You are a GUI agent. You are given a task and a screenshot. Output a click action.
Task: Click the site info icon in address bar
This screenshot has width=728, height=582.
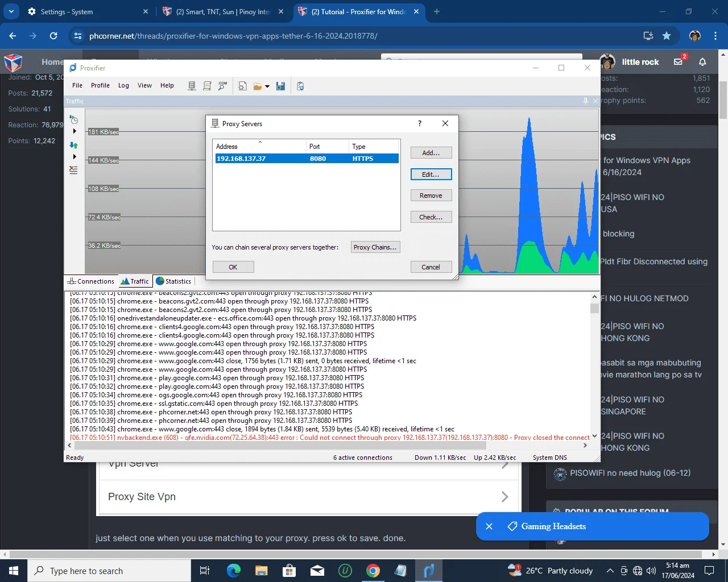[x=78, y=36]
